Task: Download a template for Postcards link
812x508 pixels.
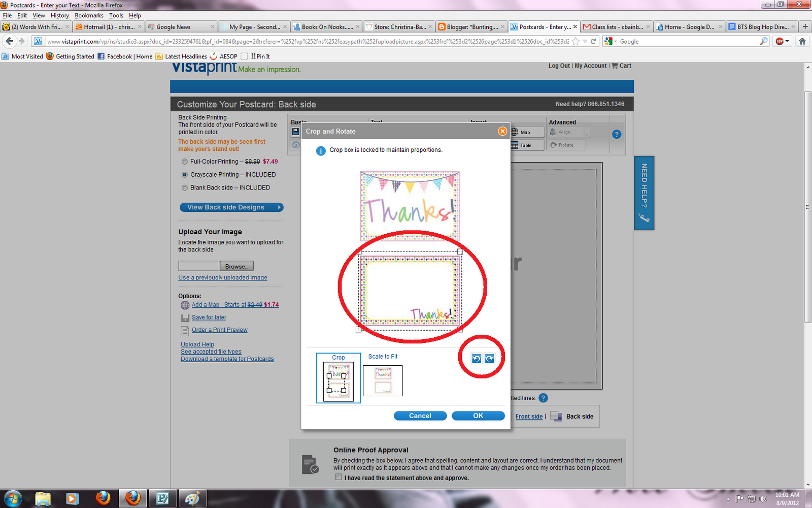Action: pyautogui.click(x=227, y=359)
